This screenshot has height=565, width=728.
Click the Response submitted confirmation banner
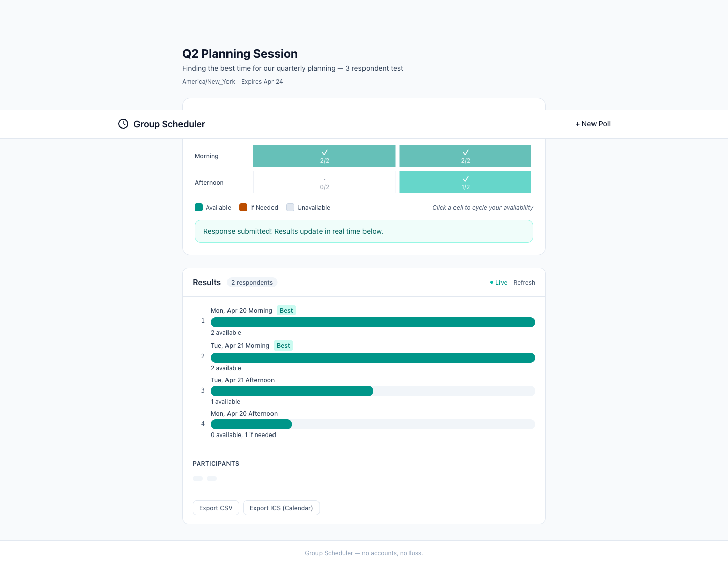pyautogui.click(x=364, y=231)
